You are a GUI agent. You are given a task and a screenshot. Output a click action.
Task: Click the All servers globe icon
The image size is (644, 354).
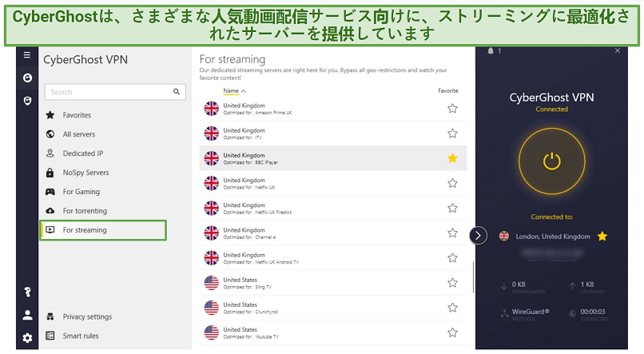point(50,134)
